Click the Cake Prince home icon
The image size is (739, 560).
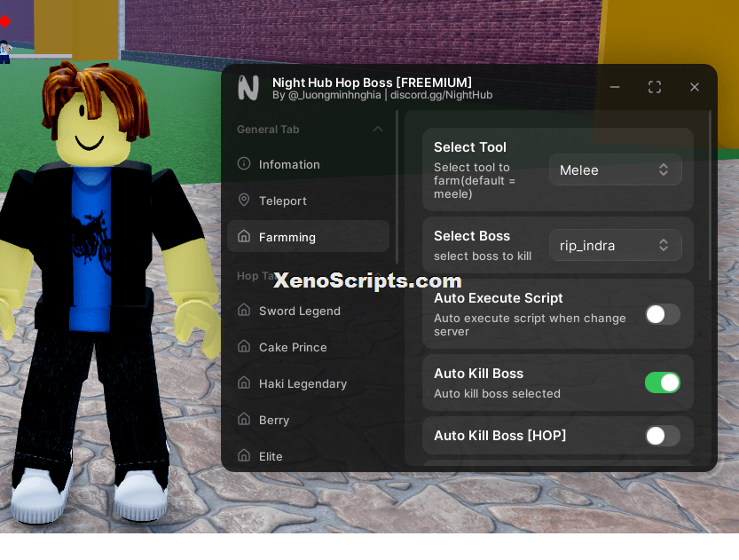(244, 346)
